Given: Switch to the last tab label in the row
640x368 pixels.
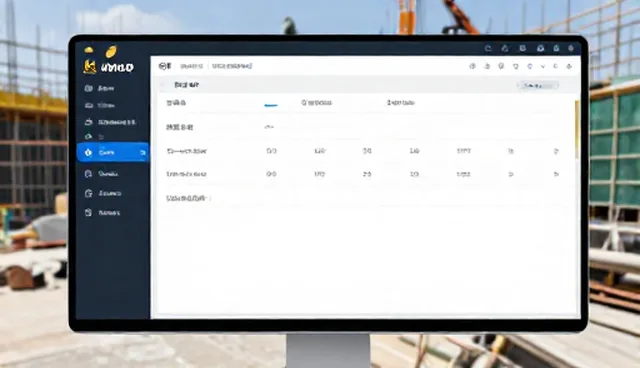Looking at the screenshot, I should click(401, 103).
